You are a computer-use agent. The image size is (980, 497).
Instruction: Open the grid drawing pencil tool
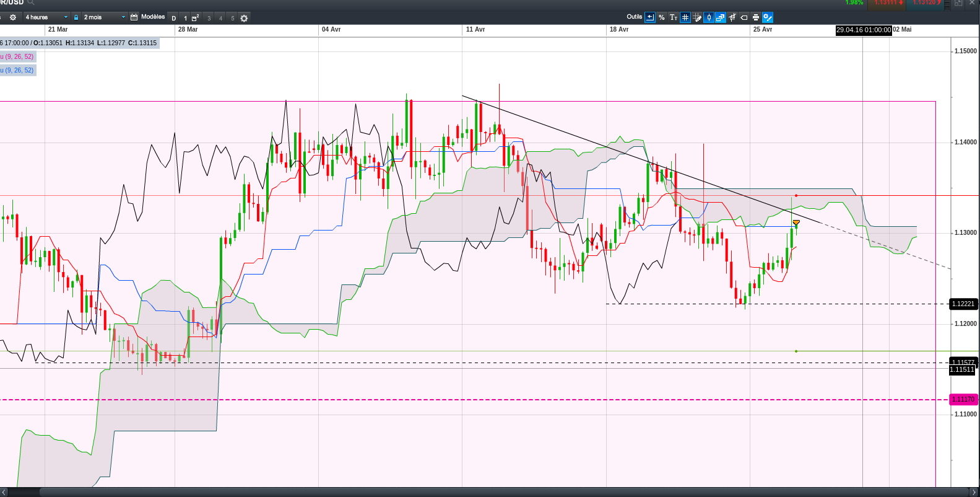(697, 17)
